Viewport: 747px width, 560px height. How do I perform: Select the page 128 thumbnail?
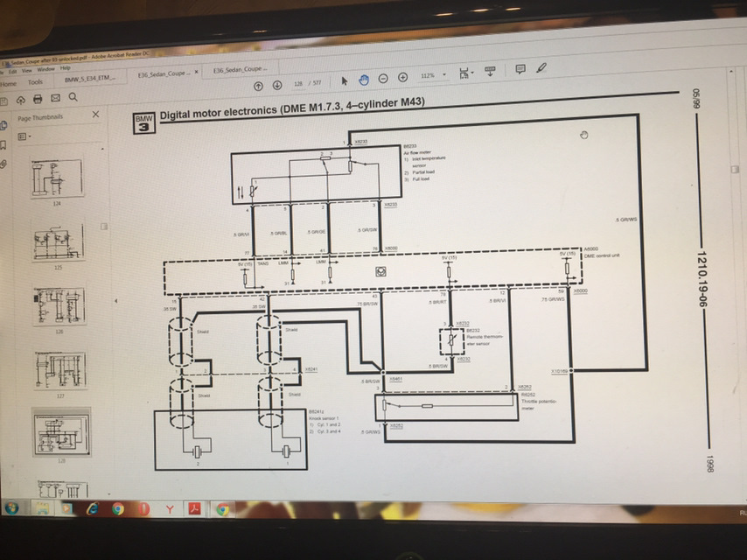pos(61,433)
